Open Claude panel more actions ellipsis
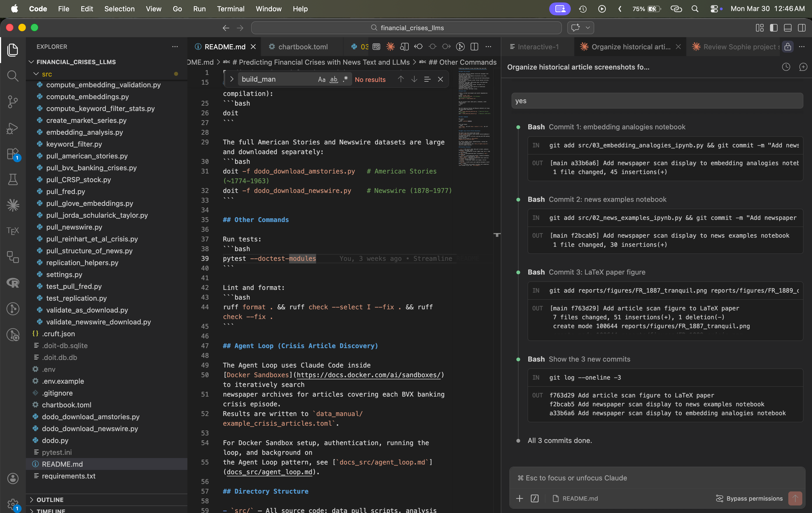The height and width of the screenshot is (513, 812). [x=802, y=47]
